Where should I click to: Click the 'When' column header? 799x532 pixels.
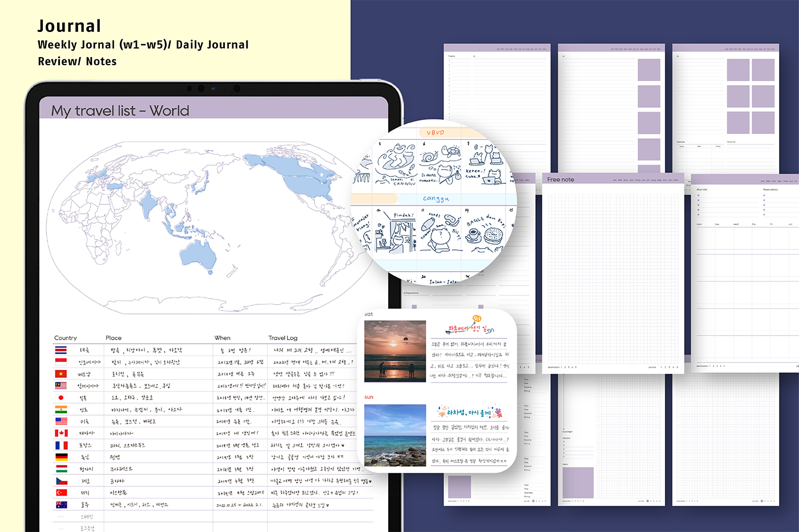click(x=222, y=338)
